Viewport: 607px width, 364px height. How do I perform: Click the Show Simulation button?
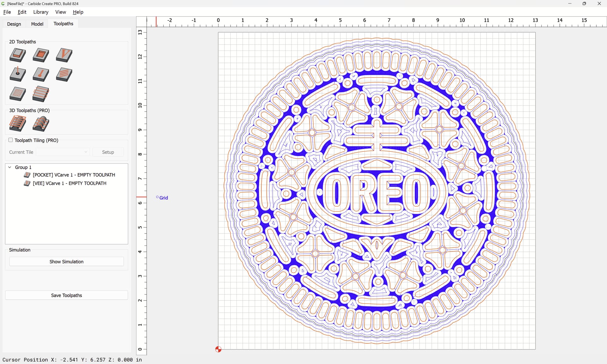pyautogui.click(x=66, y=262)
